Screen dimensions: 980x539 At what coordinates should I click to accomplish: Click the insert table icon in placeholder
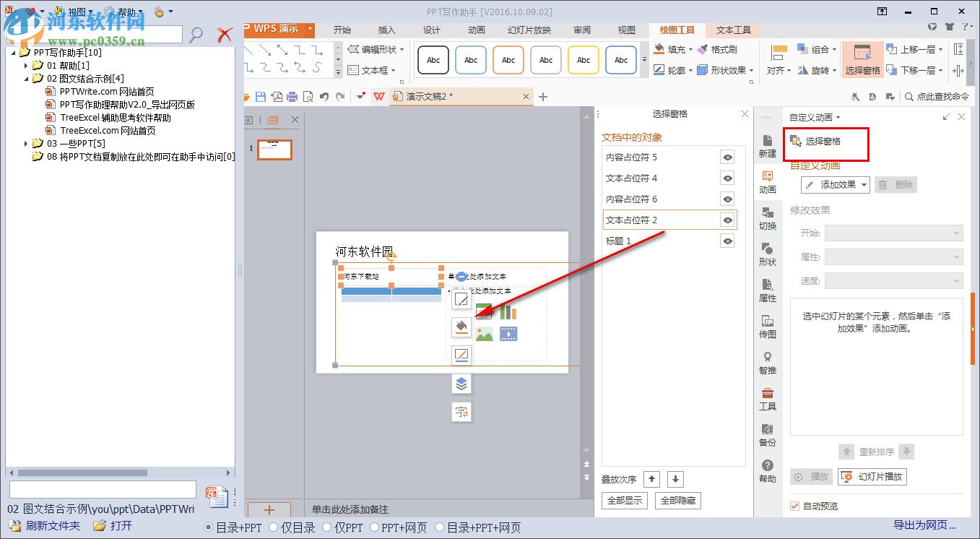tap(484, 312)
